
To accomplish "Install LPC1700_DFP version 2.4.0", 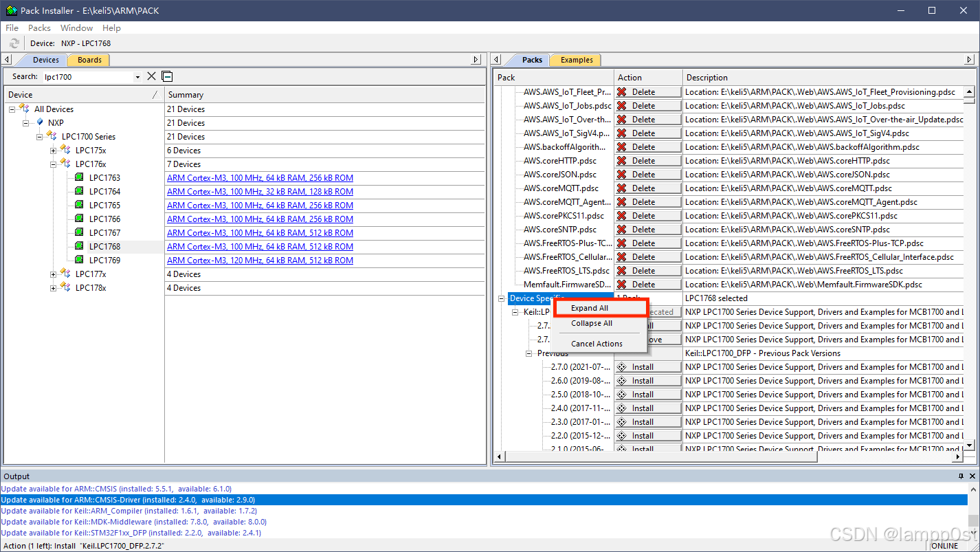I will [648, 408].
